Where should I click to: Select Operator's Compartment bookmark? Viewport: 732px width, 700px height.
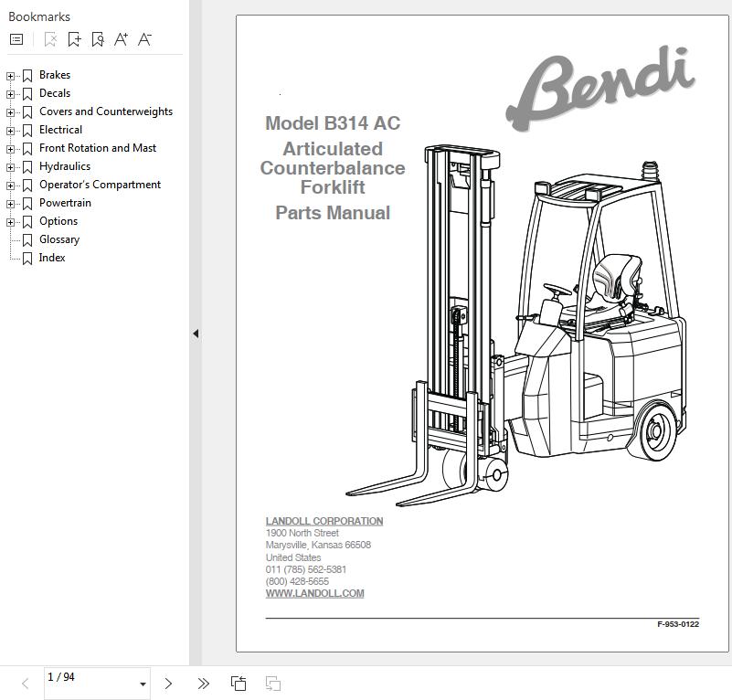click(x=100, y=185)
